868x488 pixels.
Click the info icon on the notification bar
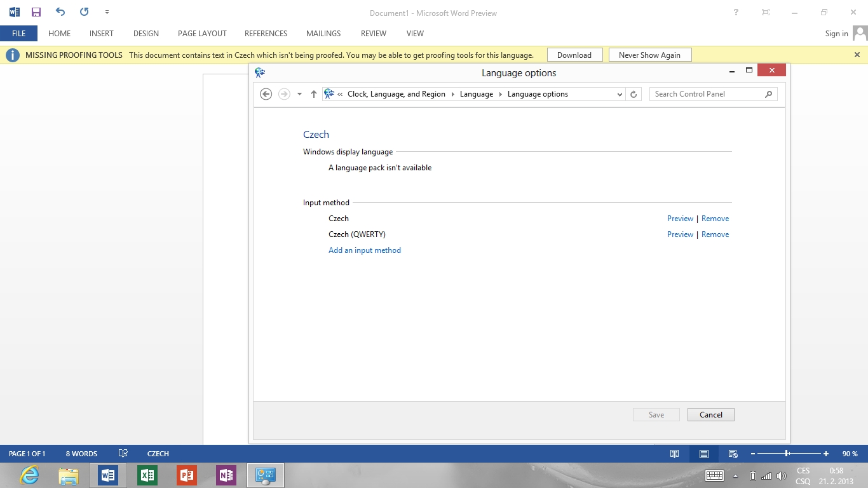point(12,55)
